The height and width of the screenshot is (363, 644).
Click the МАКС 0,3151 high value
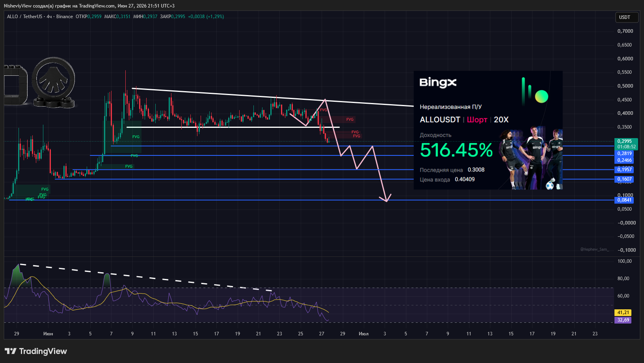click(117, 17)
